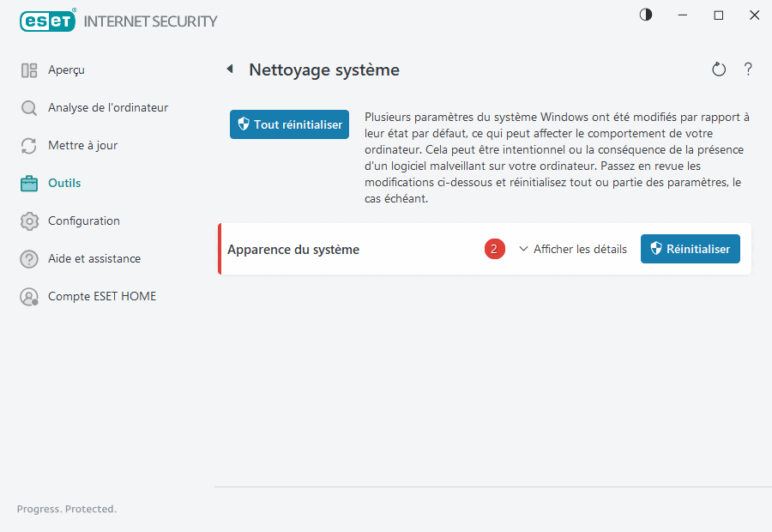The image size is (772, 532).
Task: Toggle display contrast mode in title bar
Action: (645, 15)
